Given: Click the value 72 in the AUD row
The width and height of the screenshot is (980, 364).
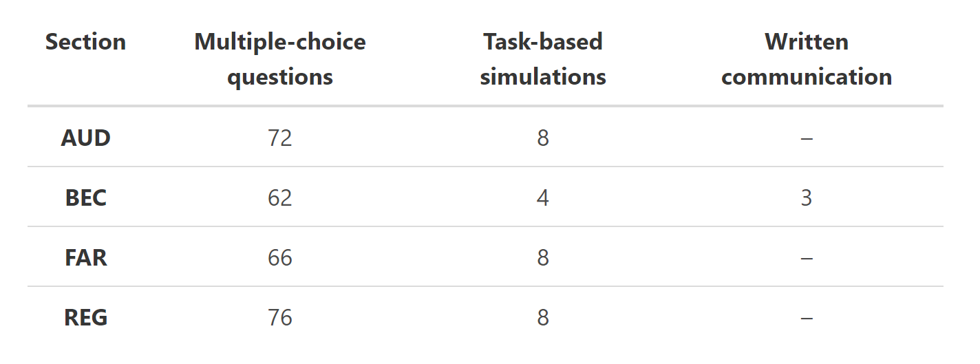Looking at the screenshot, I should pos(280,138).
